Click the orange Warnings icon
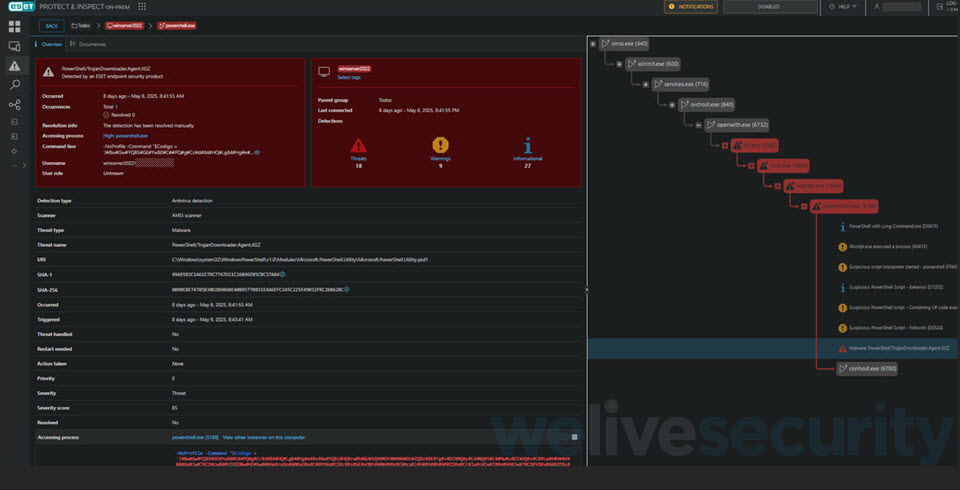 [440, 145]
